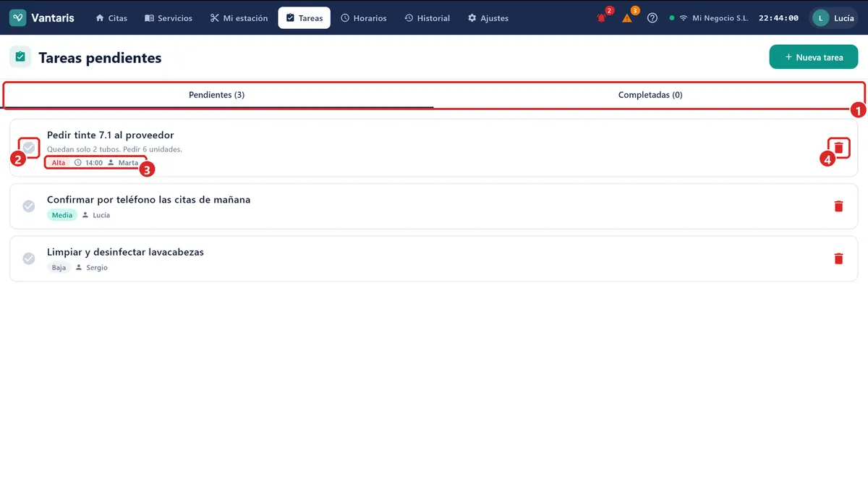
Task: Open Ajustes settings
Action: [x=488, y=18]
